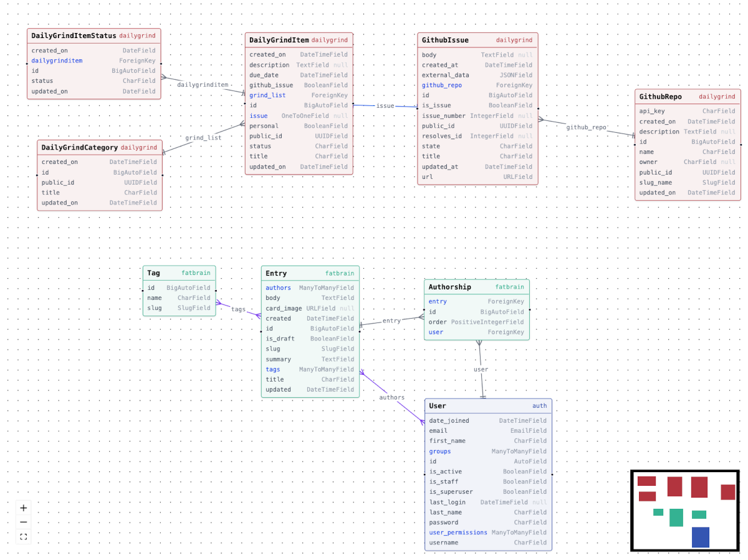Click the fit-view icon to frame the diagram
748x560 pixels.
23,536
